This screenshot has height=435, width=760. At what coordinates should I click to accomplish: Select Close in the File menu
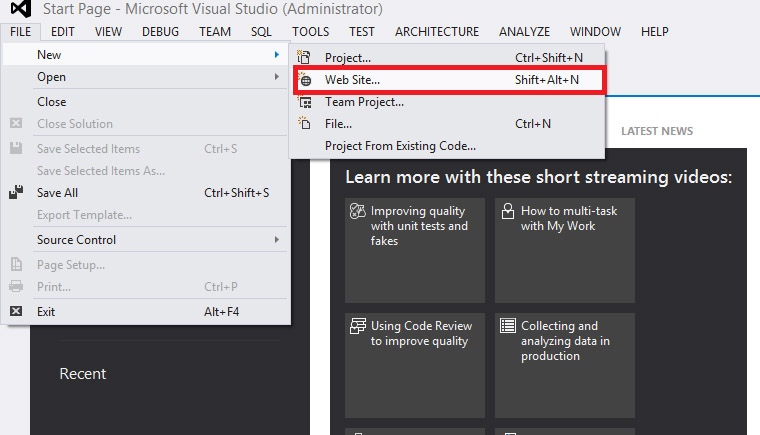click(145, 102)
